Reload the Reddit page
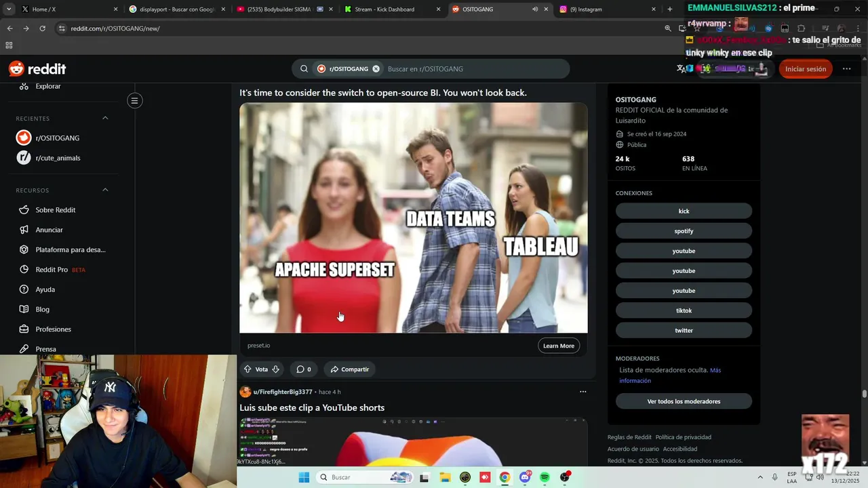This screenshot has height=488, width=868. 42,28
